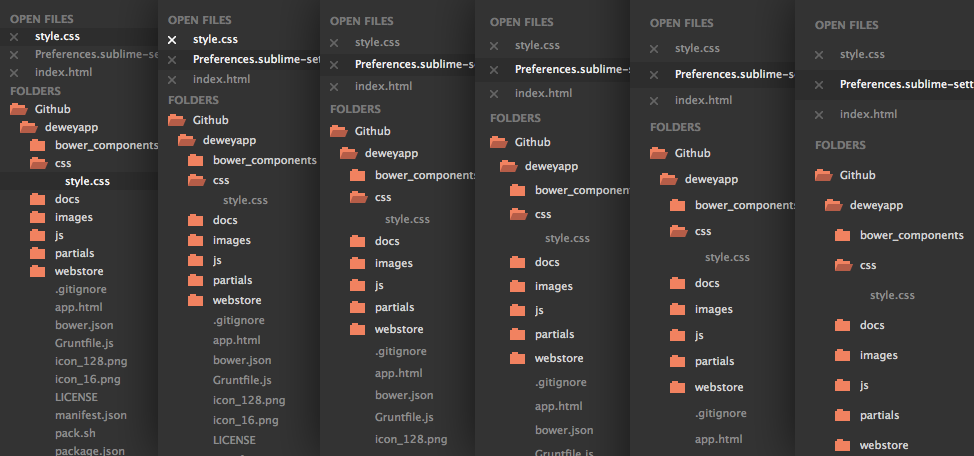This screenshot has height=456, width=974.
Task: Close Preferences.sublime-settings in rightmost sidebar panel
Action: [819, 84]
